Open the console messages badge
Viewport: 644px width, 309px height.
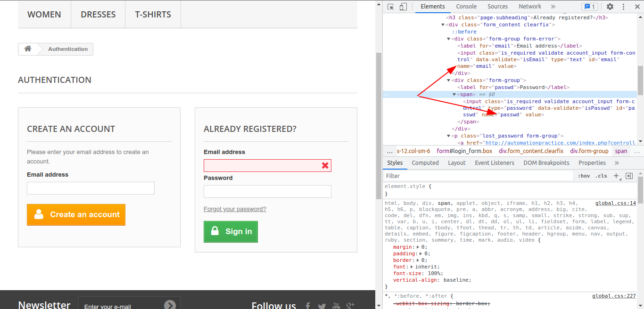(589, 7)
